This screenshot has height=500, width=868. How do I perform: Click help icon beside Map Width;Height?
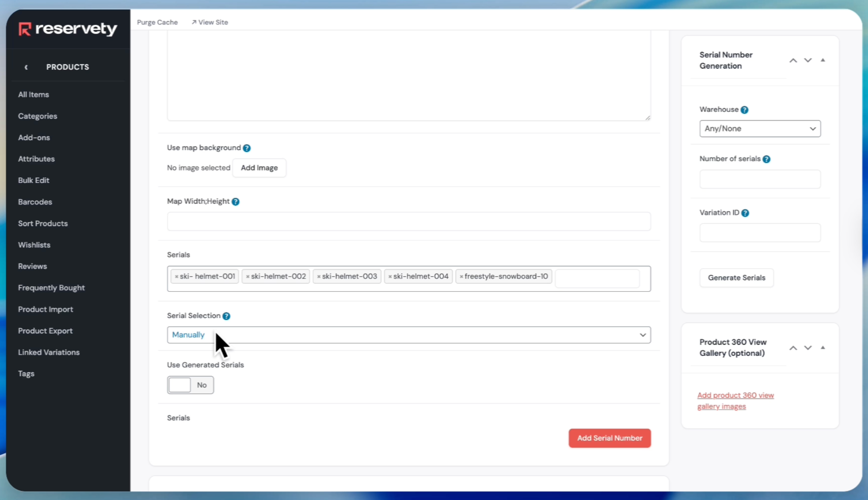[x=235, y=202]
